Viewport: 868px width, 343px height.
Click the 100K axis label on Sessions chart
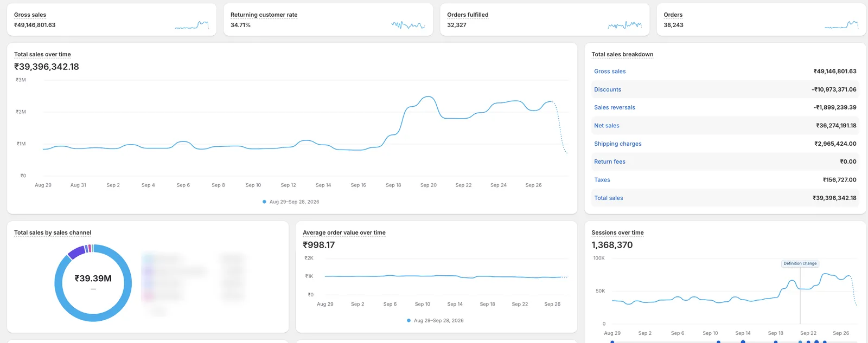coord(599,258)
